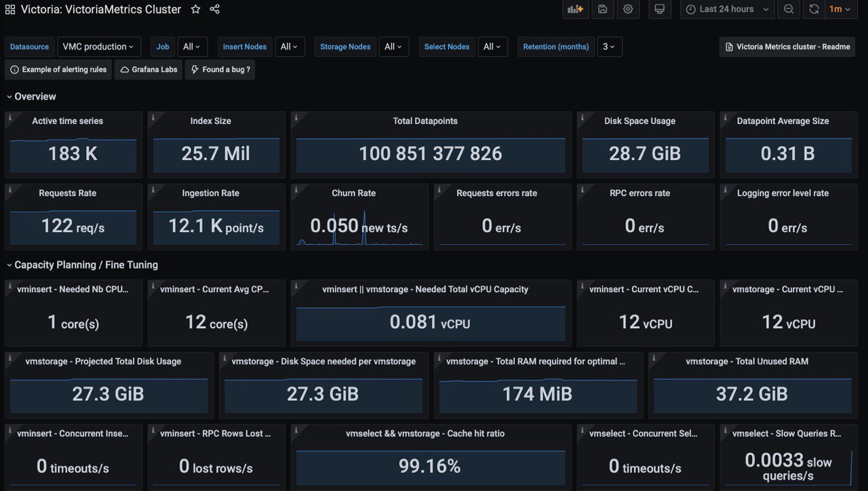
Task: Click the Churn Rate sparkline graph
Action: tap(359, 229)
